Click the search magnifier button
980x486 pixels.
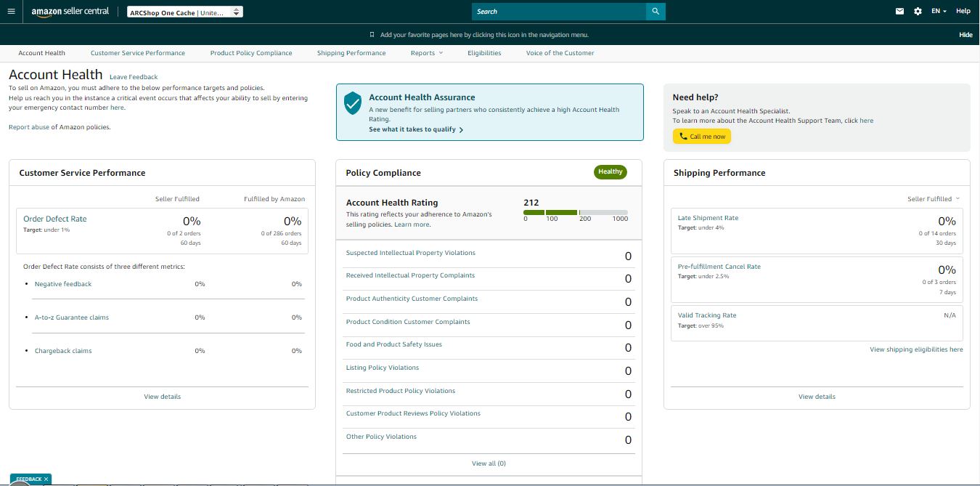tap(656, 12)
